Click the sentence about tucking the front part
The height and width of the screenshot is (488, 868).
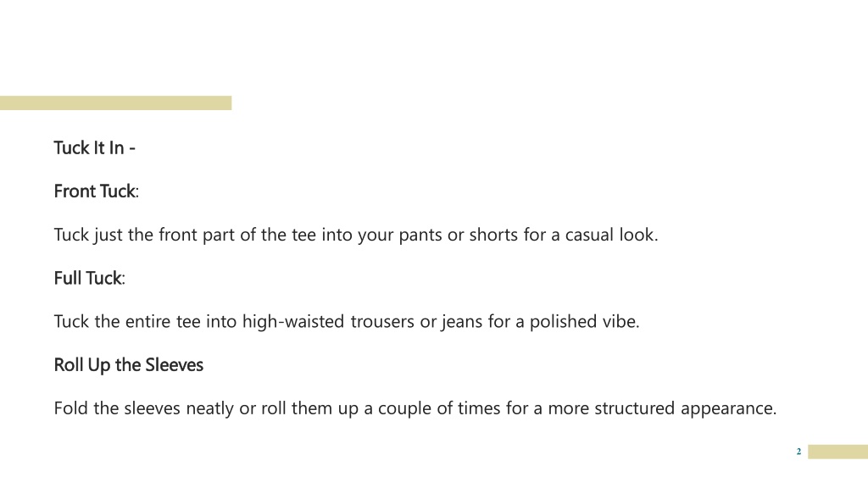tap(356, 236)
